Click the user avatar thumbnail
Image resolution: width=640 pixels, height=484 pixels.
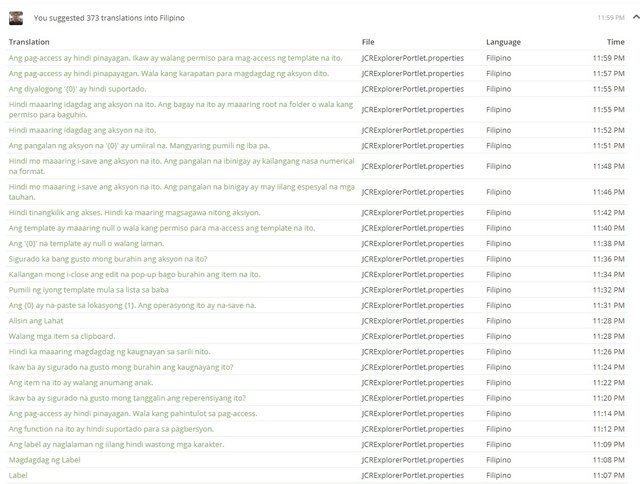16,17
